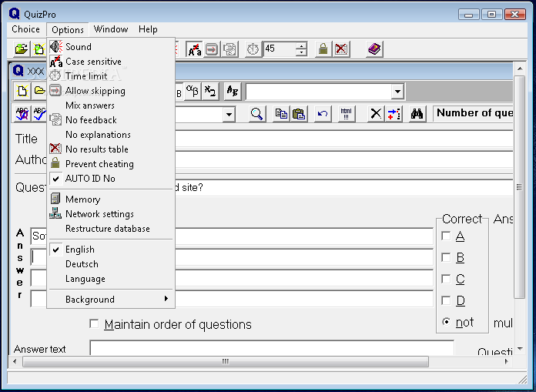Check the Correct answer B checkbox
Image resolution: width=536 pixels, height=392 pixels.
[x=446, y=257]
